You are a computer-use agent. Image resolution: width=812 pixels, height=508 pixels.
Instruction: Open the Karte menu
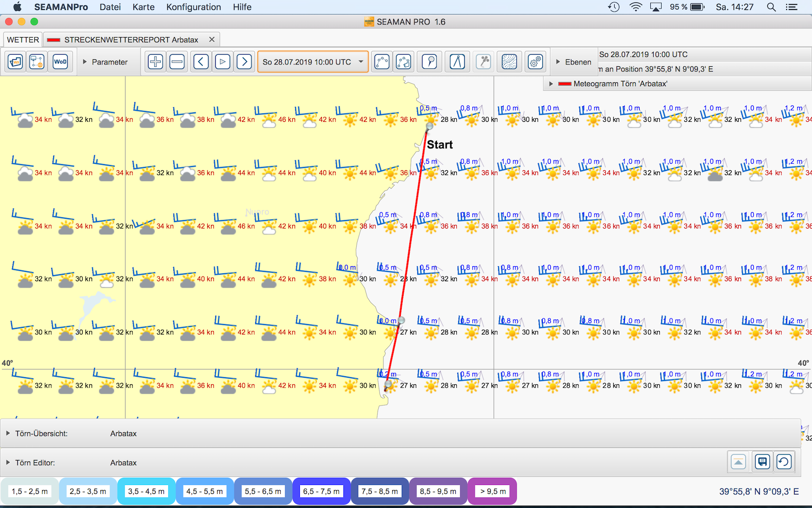[143, 7]
